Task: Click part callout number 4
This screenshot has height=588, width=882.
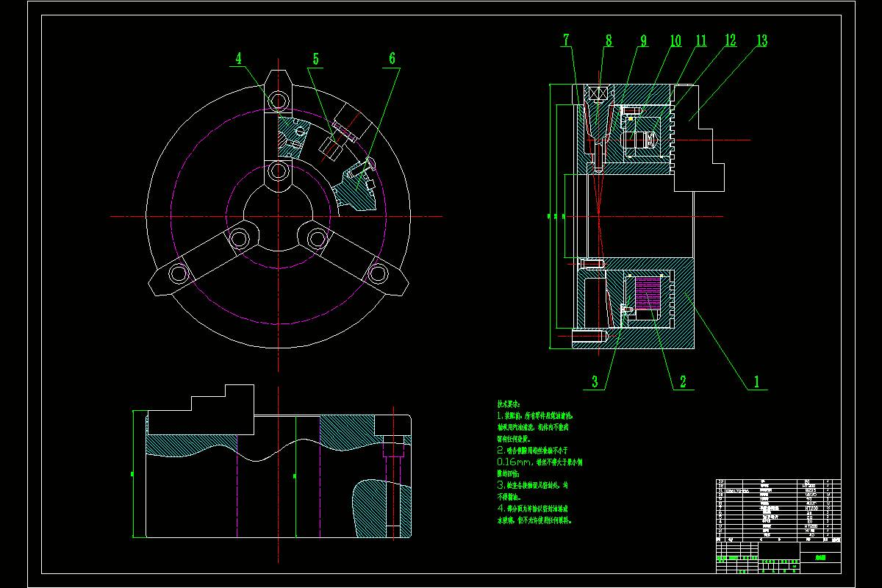Action: pyautogui.click(x=239, y=58)
